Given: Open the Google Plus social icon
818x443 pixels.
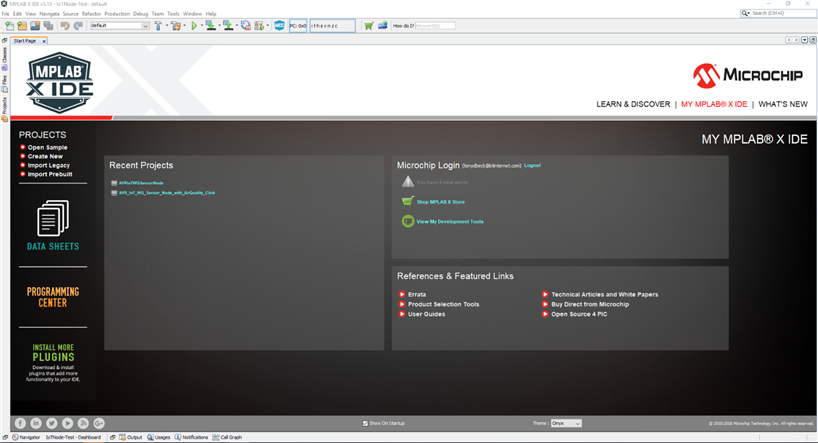Looking at the screenshot, I should point(99,423).
